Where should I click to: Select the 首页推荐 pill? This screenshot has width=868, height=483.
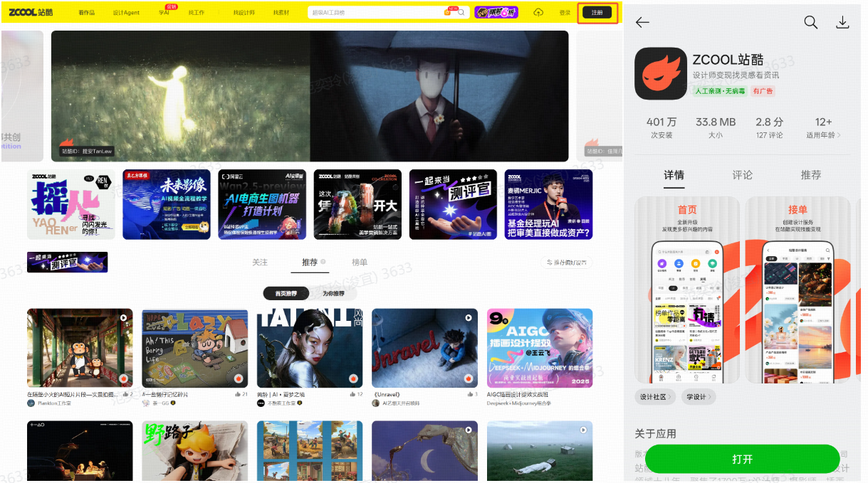[286, 293]
